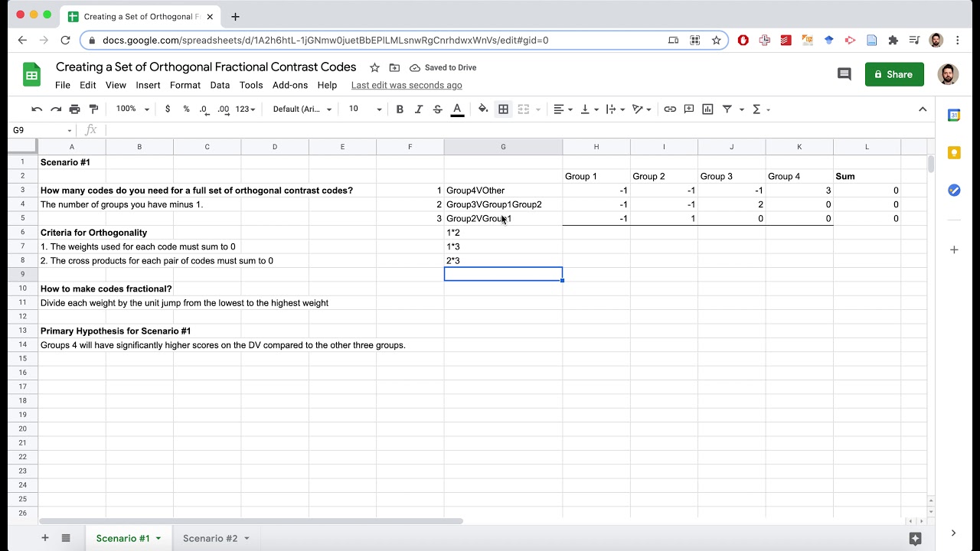Click the Create a filter icon
Screen dimensions: 980x551
pos(727,109)
